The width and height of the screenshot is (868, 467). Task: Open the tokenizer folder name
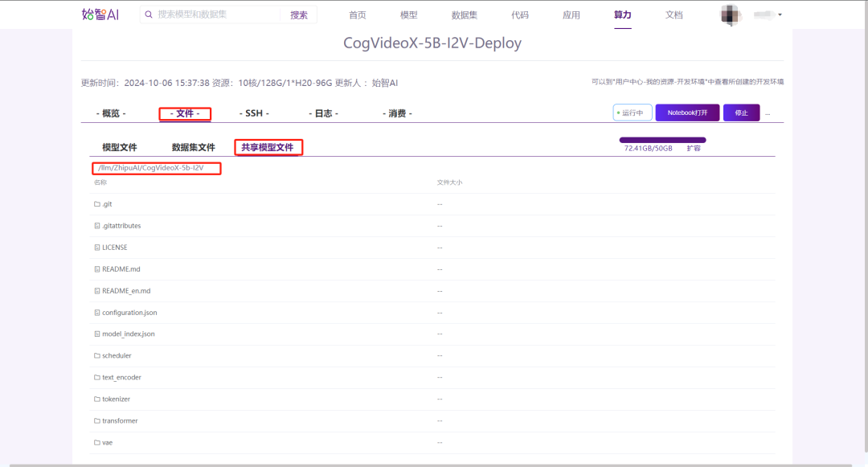pos(117,399)
